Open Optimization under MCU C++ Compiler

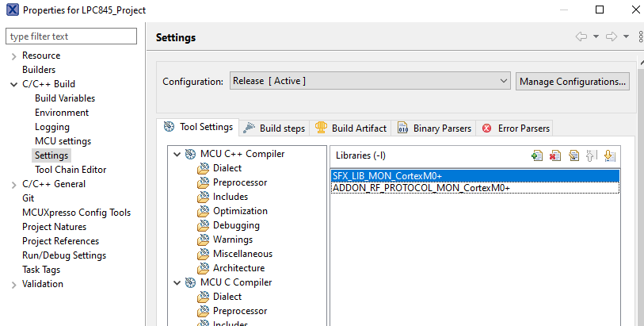coord(240,211)
